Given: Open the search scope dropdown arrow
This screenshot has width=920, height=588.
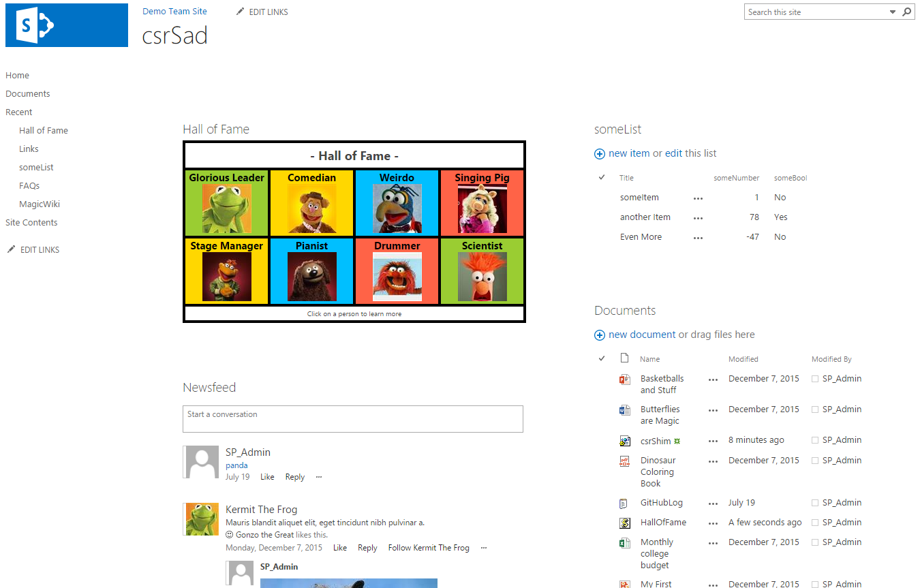Looking at the screenshot, I should (x=893, y=12).
